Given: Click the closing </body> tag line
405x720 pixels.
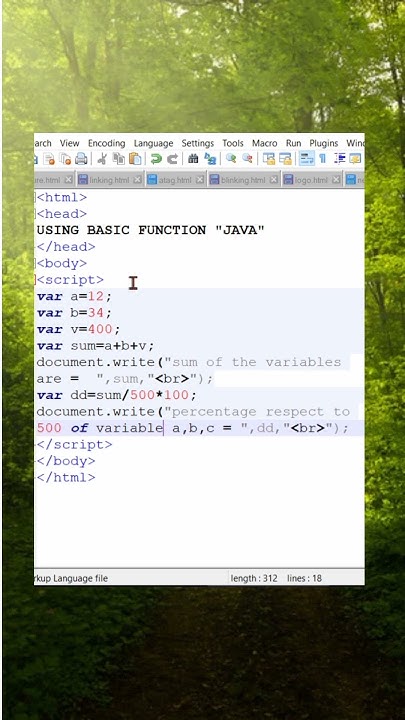Looking at the screenshot, I should click(66, 461).
